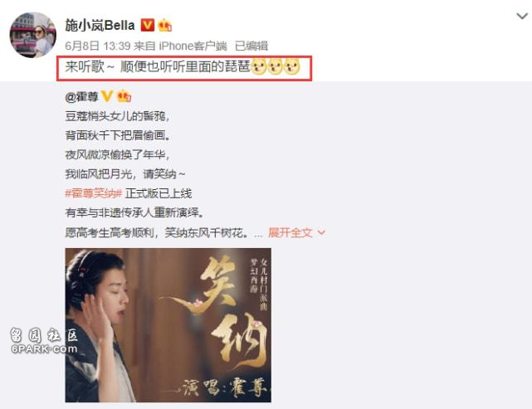532x409 pixels.
Task: Click the crown icon beside 霍尊
Action: point(124,97)
